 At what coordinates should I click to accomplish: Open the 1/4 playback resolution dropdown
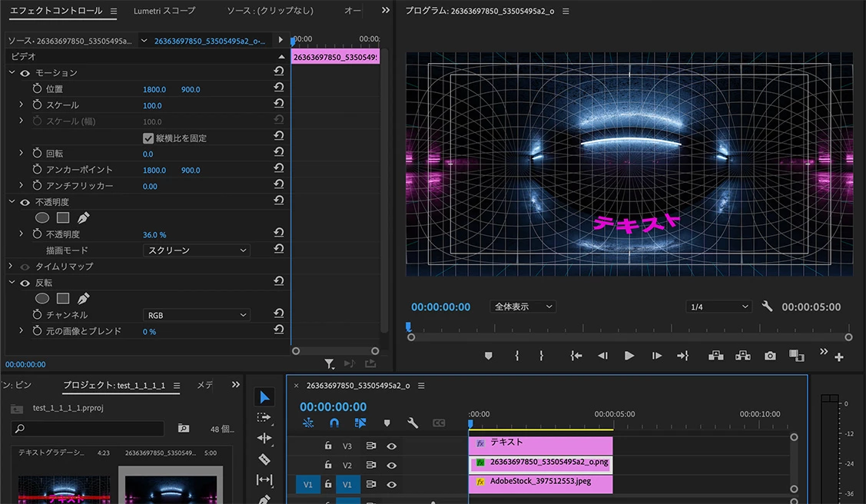718,307
